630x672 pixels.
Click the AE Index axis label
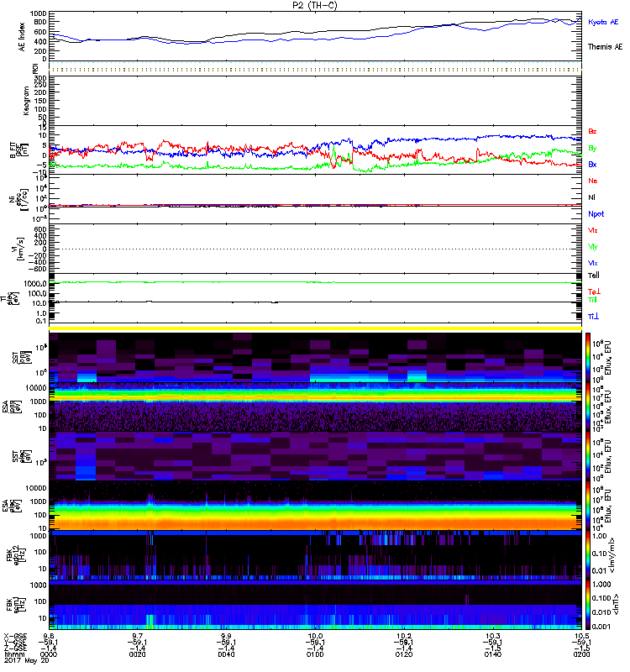pos(22,37)
